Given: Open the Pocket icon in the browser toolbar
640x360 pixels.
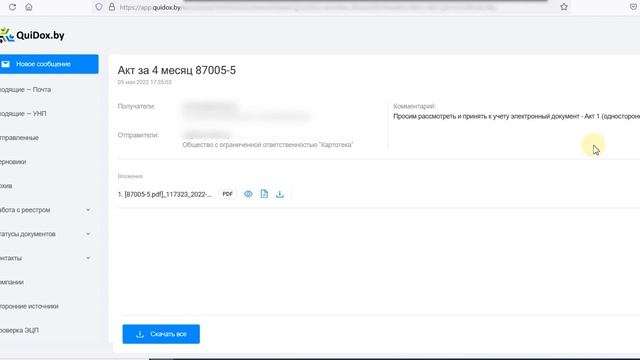Looking at the screenshot, I should point(634,7).
